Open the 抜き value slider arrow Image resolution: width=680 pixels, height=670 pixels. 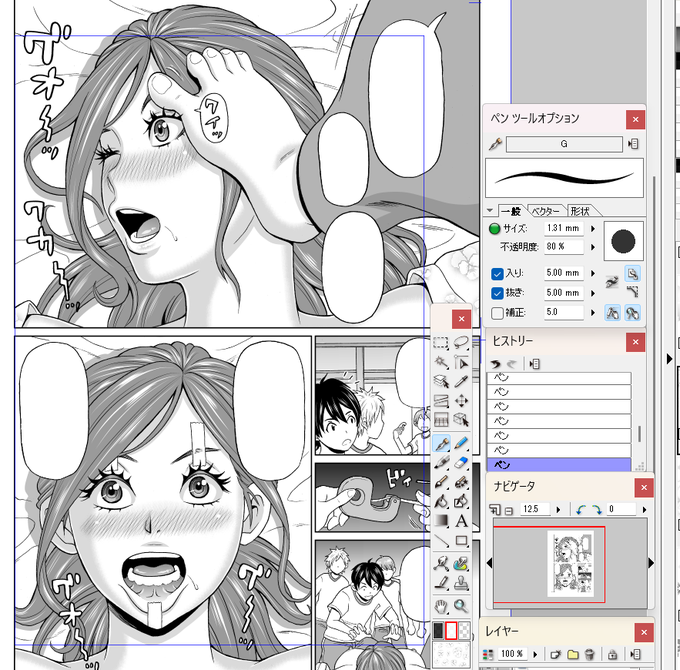click(x=593, y=293)
